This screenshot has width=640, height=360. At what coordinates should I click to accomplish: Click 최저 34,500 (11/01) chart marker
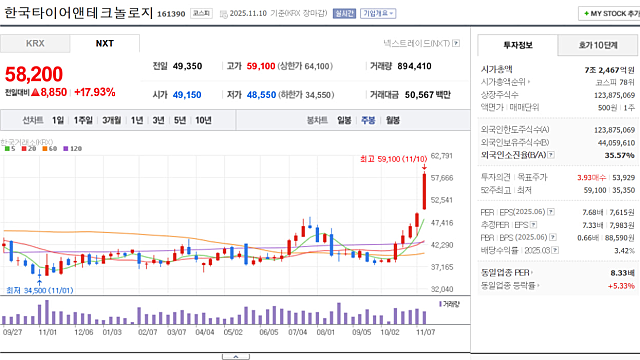pos(40,290)
